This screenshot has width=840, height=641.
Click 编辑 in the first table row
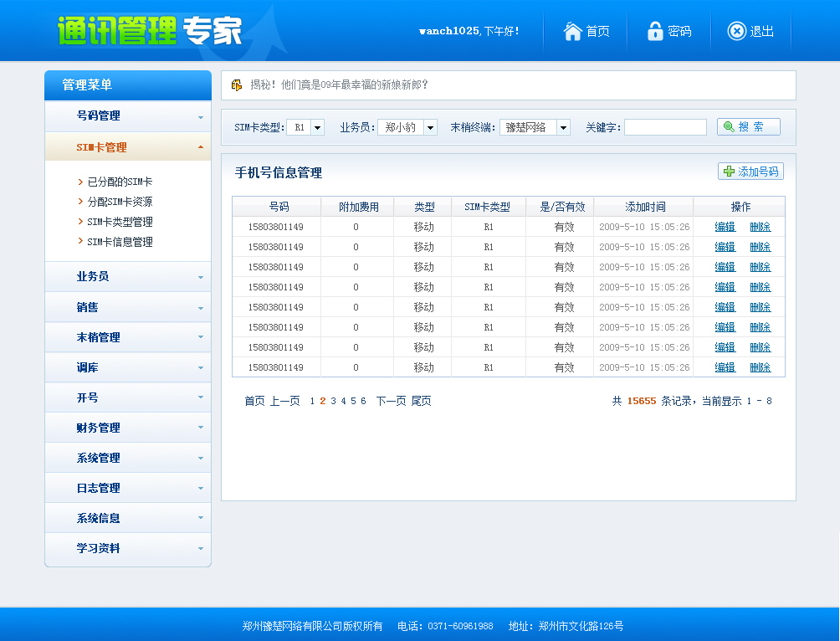pos(725,227)
